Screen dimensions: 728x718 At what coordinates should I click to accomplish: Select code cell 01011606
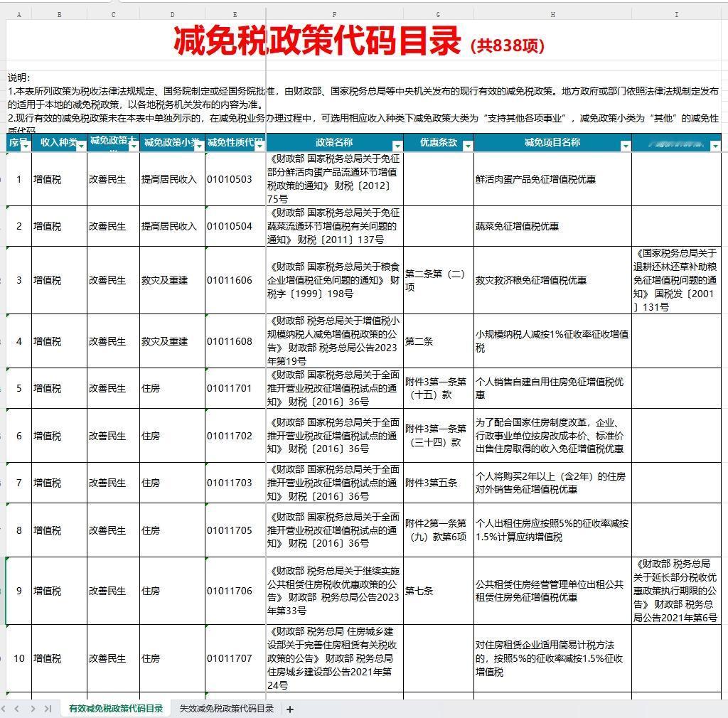[x=235, y=280]
